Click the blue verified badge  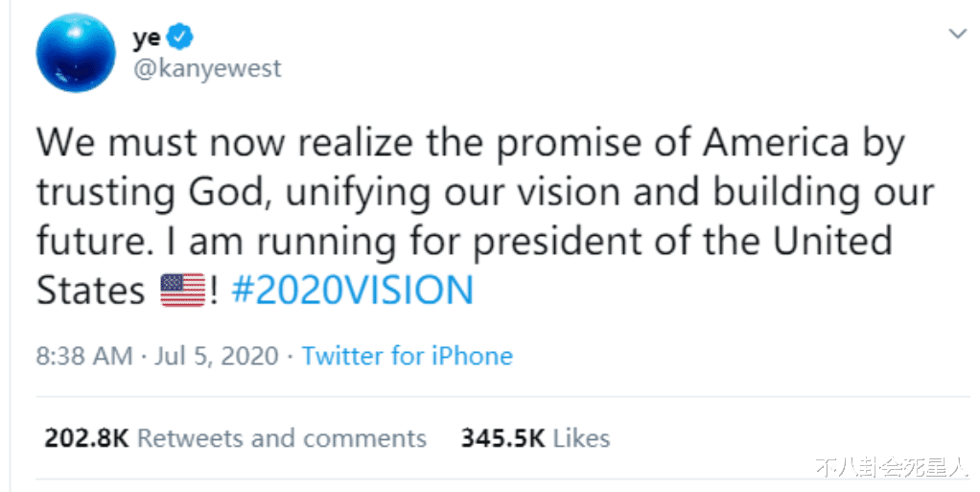[x=180, y=36]
